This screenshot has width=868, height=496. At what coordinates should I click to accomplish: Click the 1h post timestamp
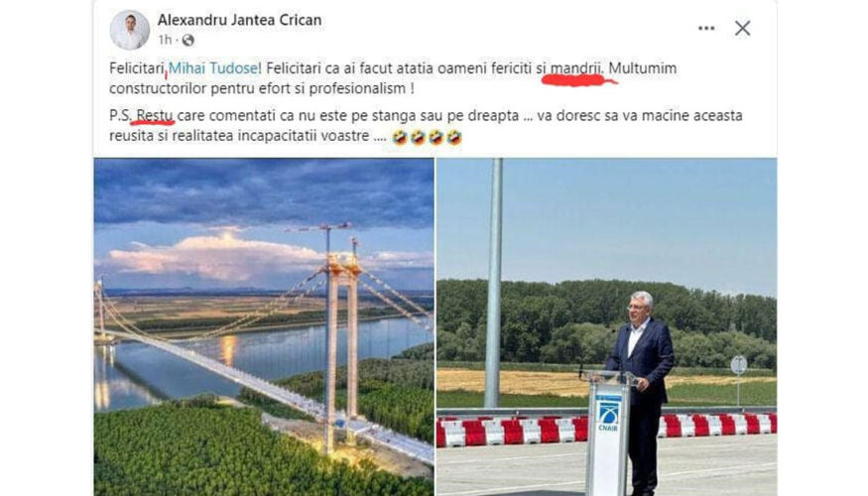click(x=165, y=40)
